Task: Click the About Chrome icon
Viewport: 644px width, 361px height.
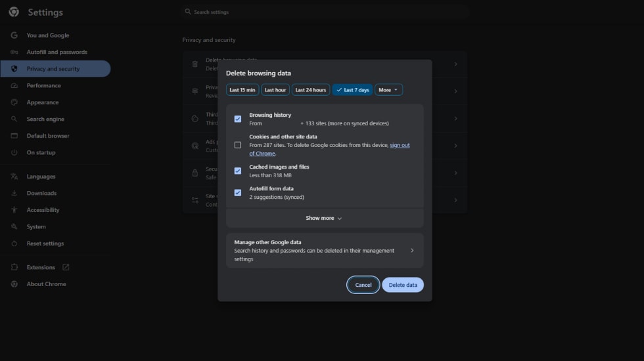Action: pos(14,284)
